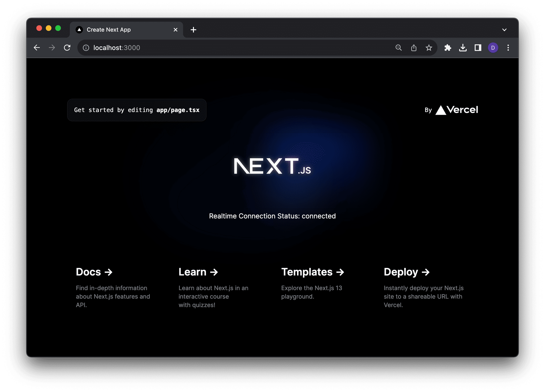
Task: Go back using the browser back arrow
Action: [x=37, y=48]
